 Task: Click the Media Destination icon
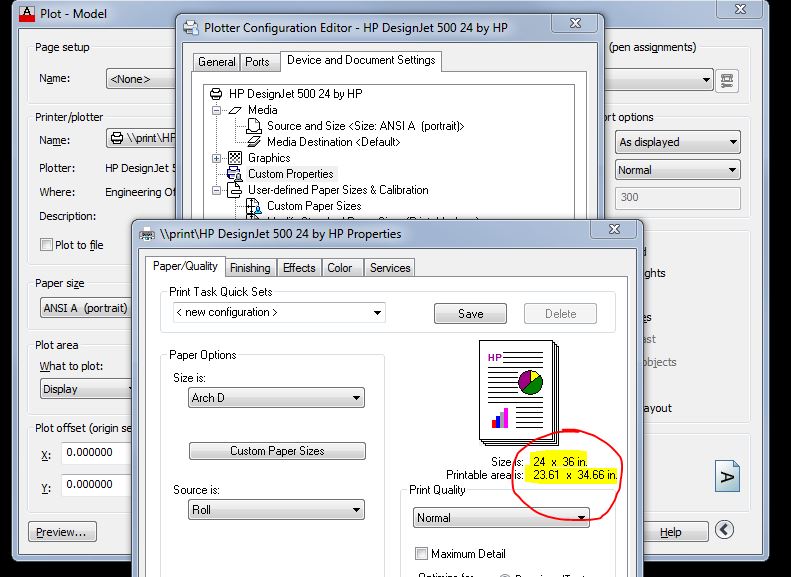254,142
